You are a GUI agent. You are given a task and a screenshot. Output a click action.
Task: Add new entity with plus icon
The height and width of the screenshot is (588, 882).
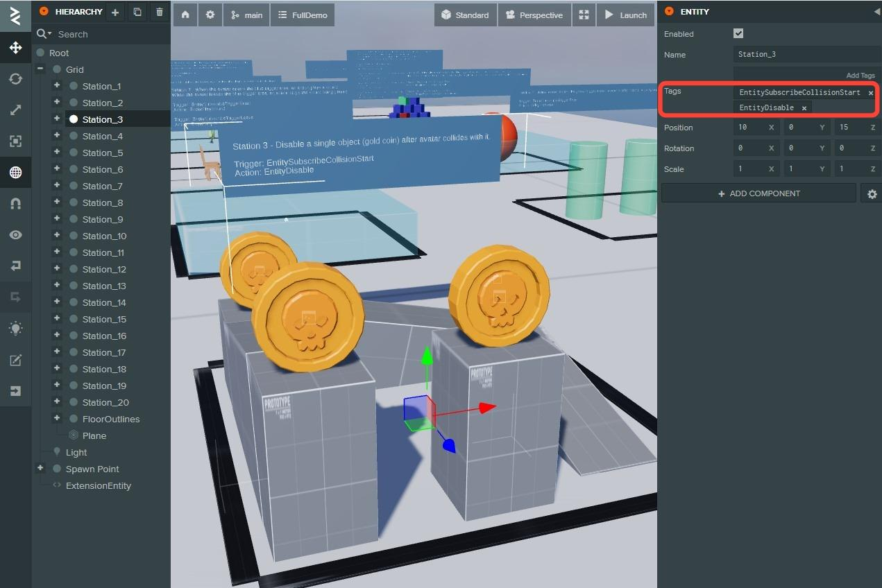tap(115, 12)
